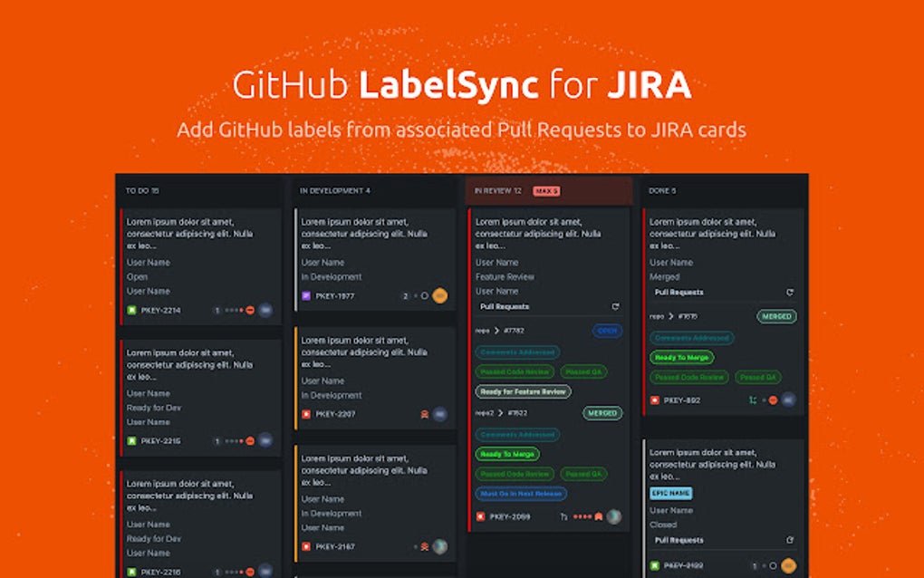Select the DONE 5 column header
This screenshot has height=578, width=924.
tap(662, 191)
